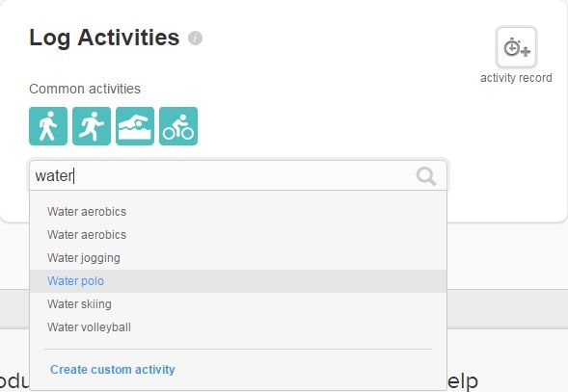
Task: Select the highlighted Water polo entry
Action: (x=238, y=281)
